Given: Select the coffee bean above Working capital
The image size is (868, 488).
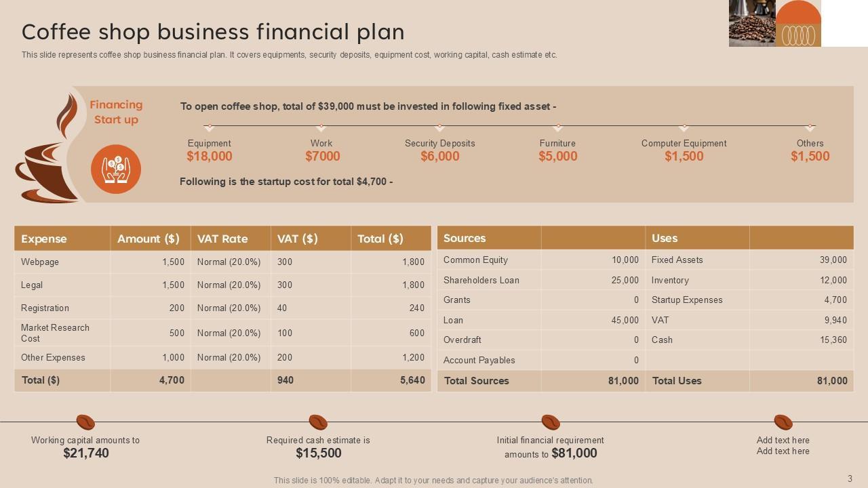Looking at the screenshot, I should click(x=85, y=422).
